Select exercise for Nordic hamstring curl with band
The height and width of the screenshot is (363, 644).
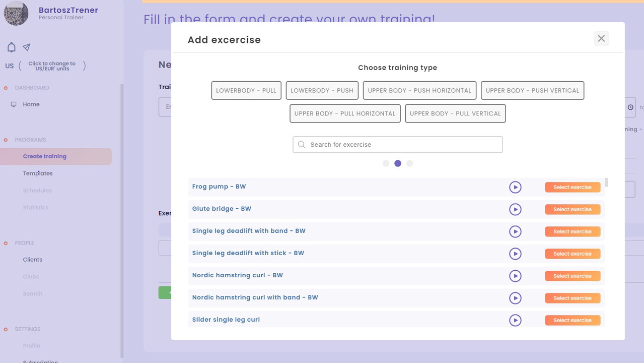pos(573,298)
